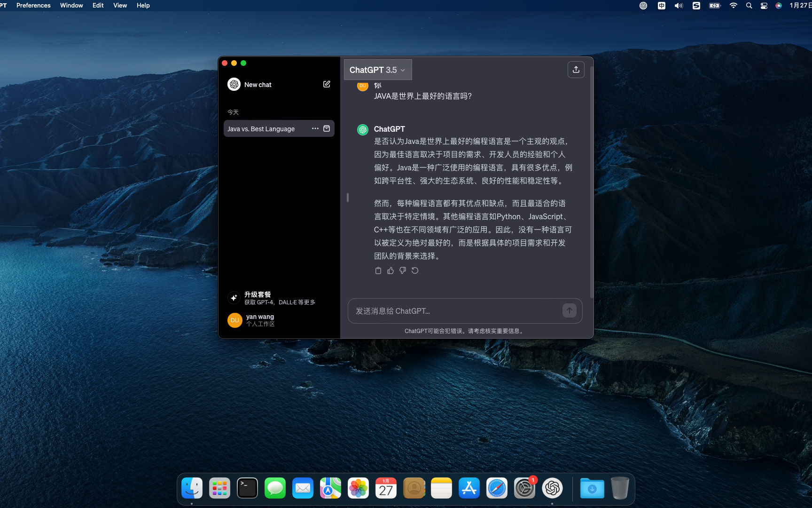Archive the Java vs. Best Language chat

[x=327, y=128]
